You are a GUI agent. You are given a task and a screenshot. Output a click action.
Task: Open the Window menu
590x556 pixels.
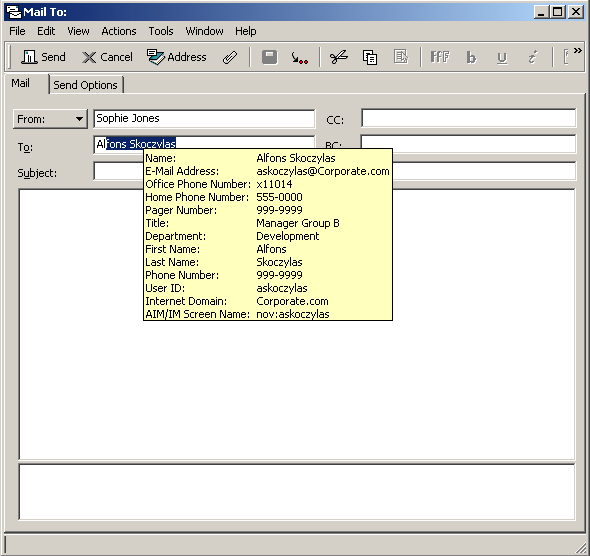pyautogui.click(x=204, y=31)
